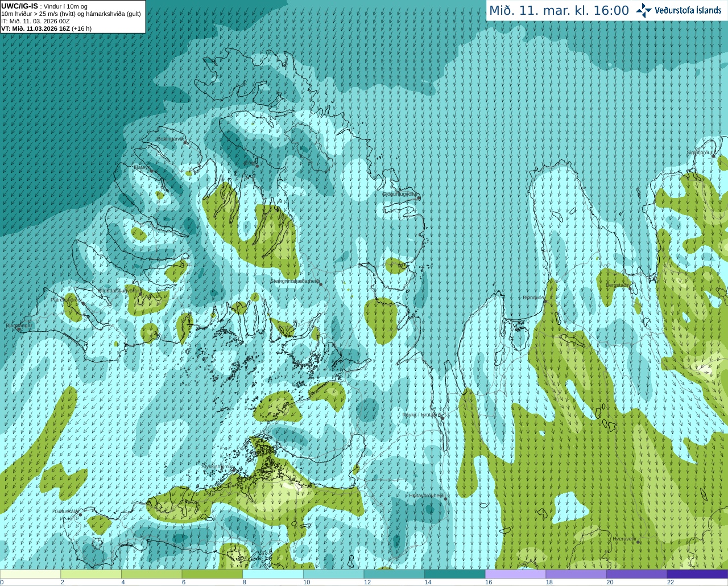Image resolution: width=728 pixels, height=586 pixels.
Task: Pick the 4–6 m/s green legend swatch
Action: (151, 574)
